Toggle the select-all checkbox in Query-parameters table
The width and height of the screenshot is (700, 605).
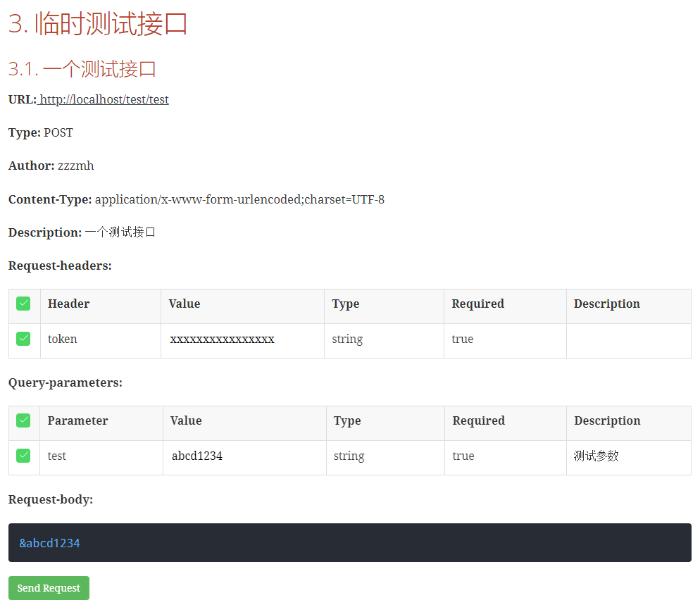[x=24, y=420]
